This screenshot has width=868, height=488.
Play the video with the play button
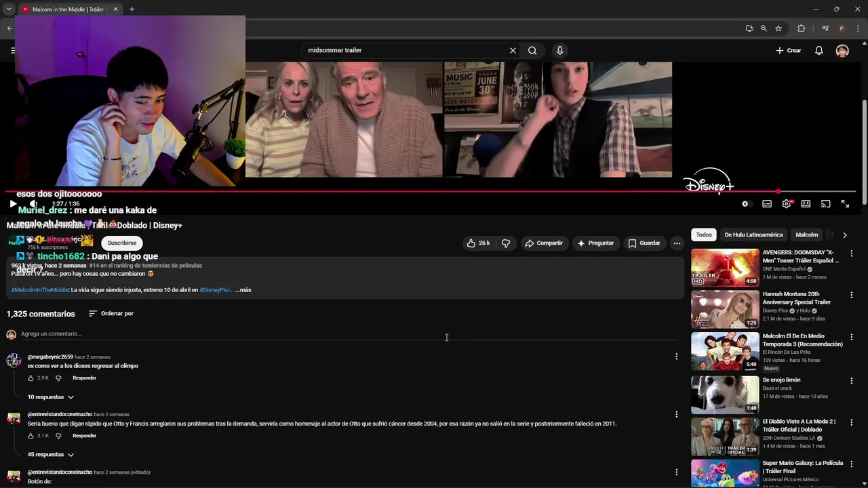point(13,203)
